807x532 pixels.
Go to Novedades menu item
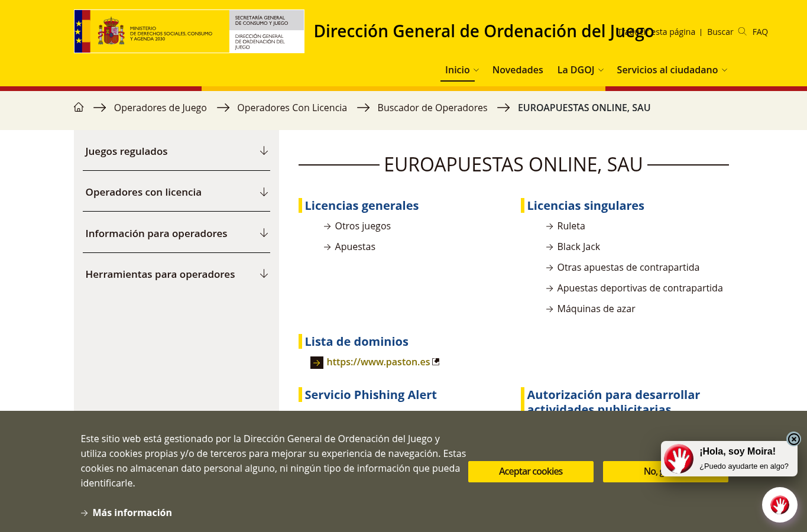click(x=517, y=70)
